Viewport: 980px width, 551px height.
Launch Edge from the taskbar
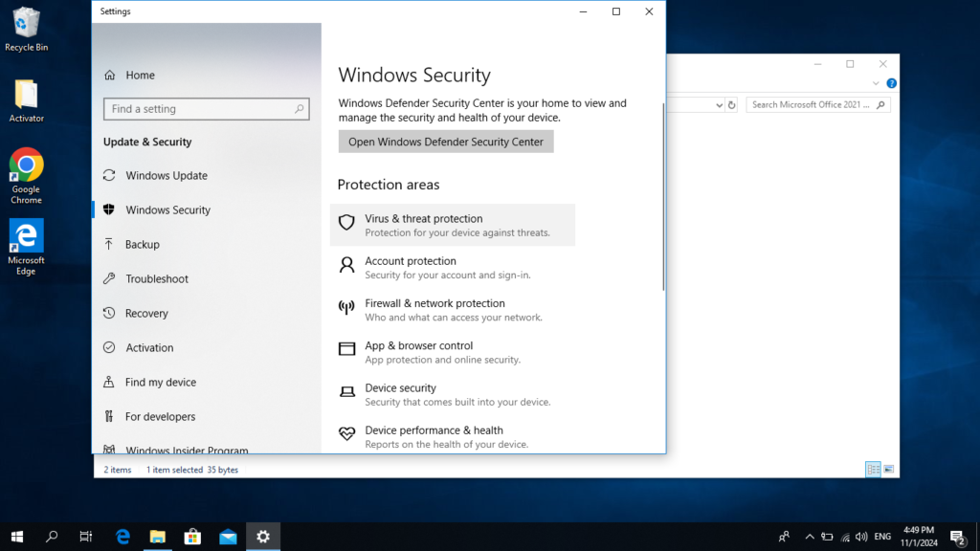122,537
